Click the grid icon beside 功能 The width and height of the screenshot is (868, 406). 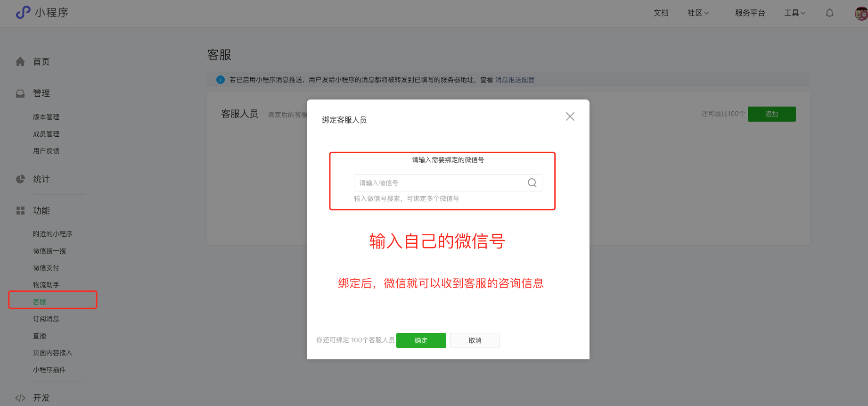pos(20,211)
